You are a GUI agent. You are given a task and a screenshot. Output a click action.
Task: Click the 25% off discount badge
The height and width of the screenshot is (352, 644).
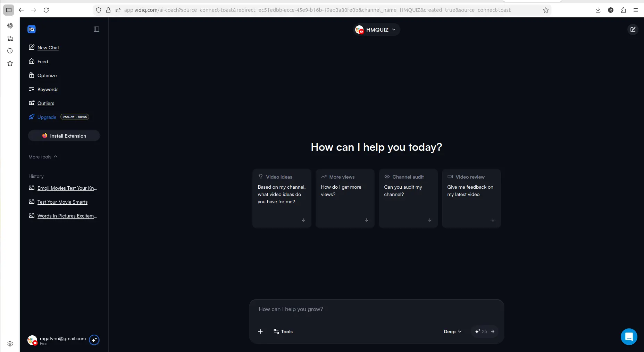coord(75,117)
